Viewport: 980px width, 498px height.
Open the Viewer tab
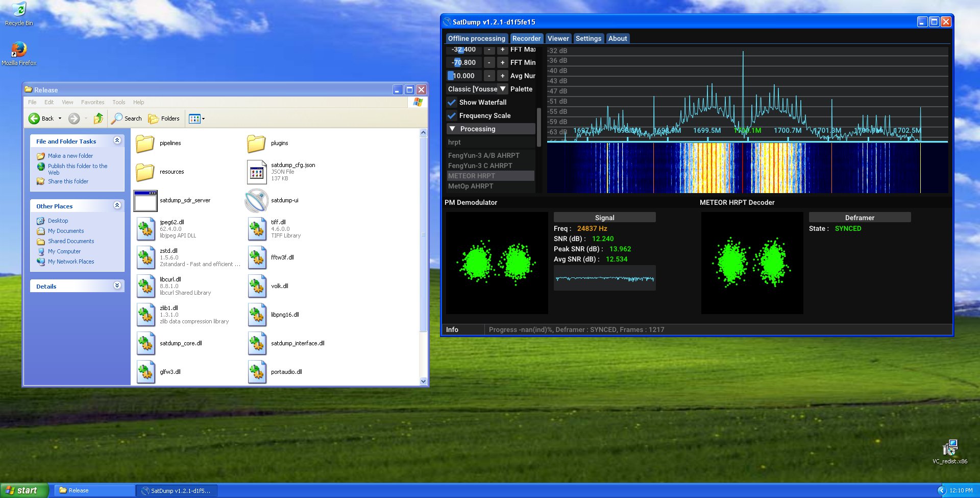[x=558, y=38]
